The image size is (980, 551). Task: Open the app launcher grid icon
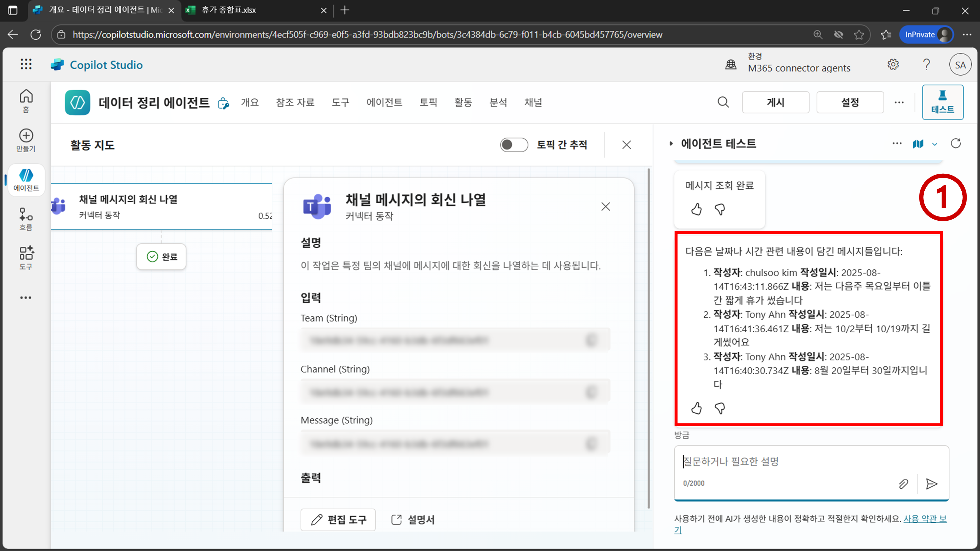26,64
